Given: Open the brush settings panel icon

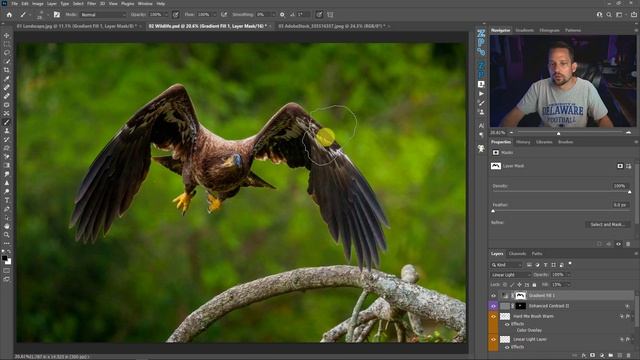Looking at the screenshot, I should tap(57, 15).
